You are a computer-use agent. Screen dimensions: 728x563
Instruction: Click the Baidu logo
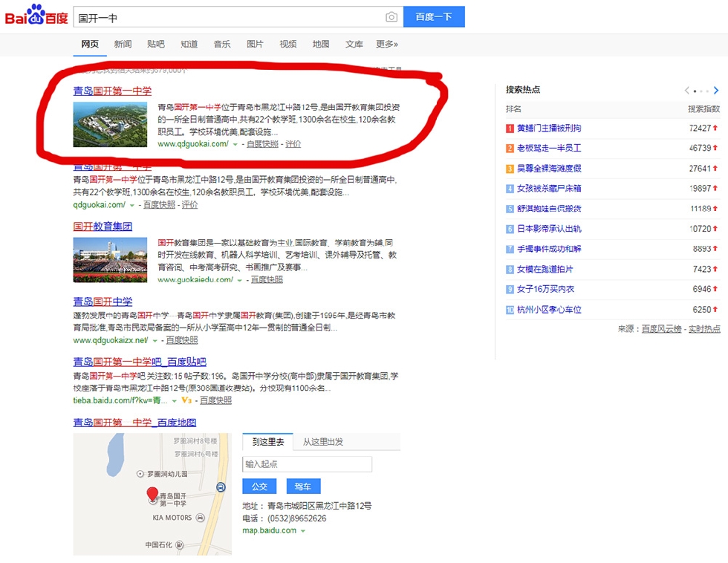coord(36,16)
